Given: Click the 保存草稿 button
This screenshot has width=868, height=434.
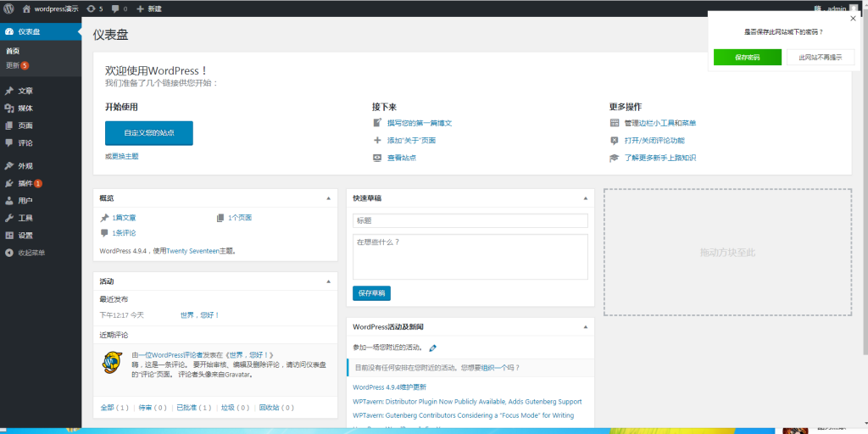Looking at the screenshot, I should coord(371,293).
